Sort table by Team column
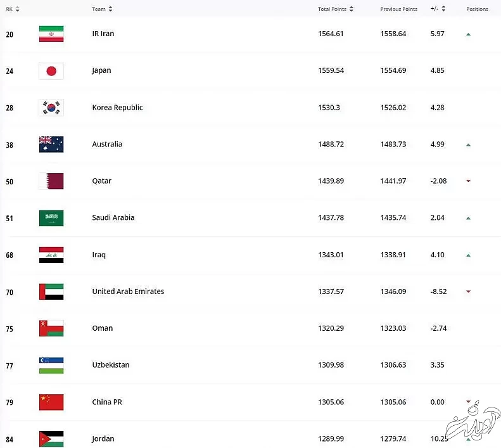 click(102, 9)
